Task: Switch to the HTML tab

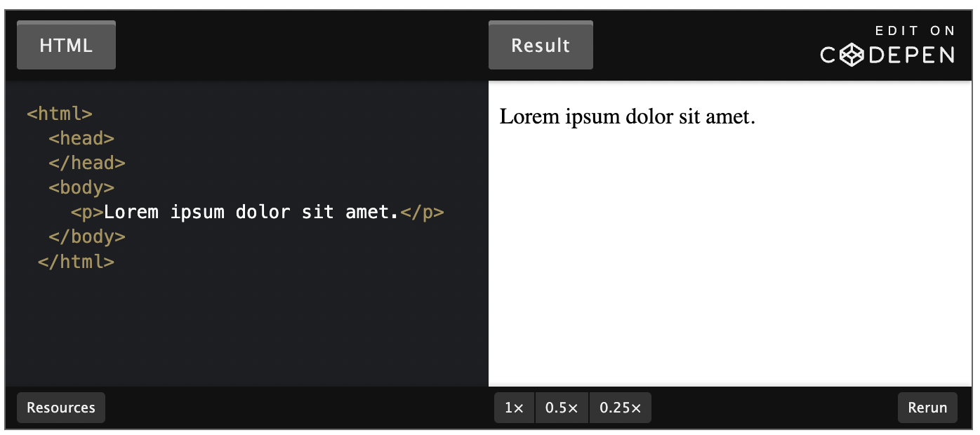Action: [x=66, y=46]
